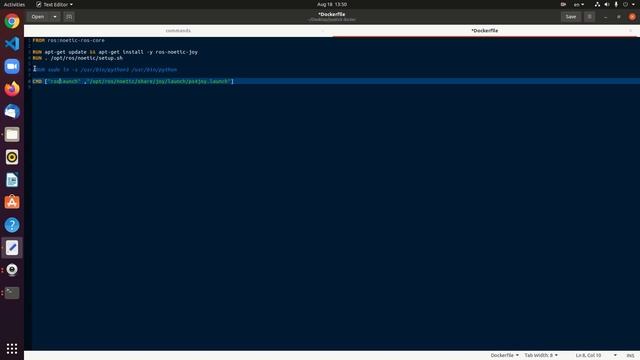Image resolution: width=640 pixels, height=360 pixels.
Task: Open the Dockerfile language dropdown in the status bar
Action: point(504,356)
